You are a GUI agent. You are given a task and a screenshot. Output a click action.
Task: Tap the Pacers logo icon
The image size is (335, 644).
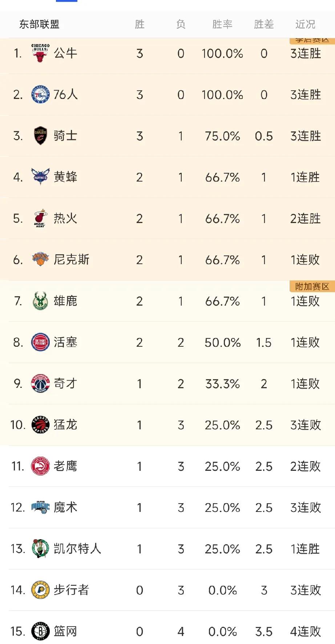(40, 590)
